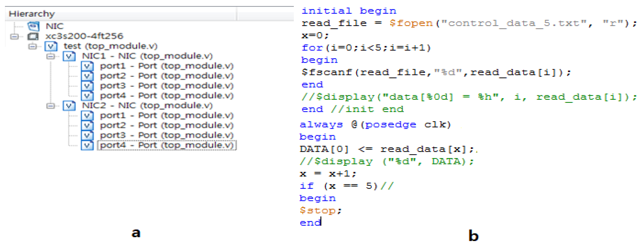
Task: Click the port1 icon under NIC2
Action: 87,116
